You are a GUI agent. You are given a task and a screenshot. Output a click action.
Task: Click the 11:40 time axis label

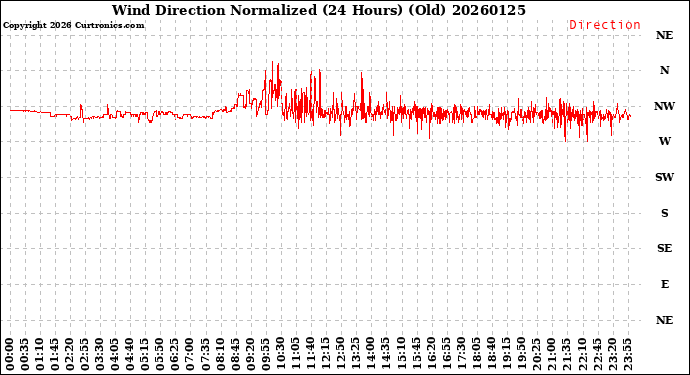pos(311,355)
